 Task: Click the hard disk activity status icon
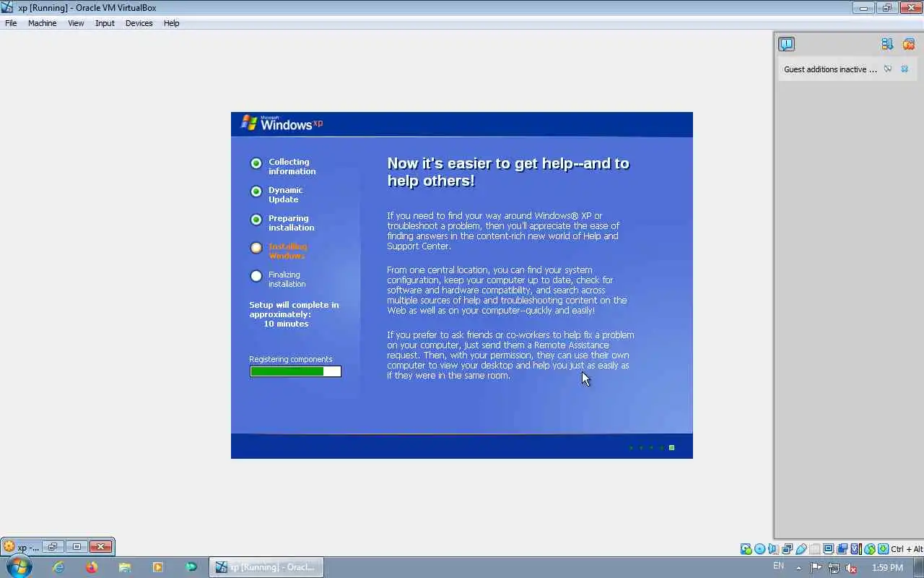(746, 549)
